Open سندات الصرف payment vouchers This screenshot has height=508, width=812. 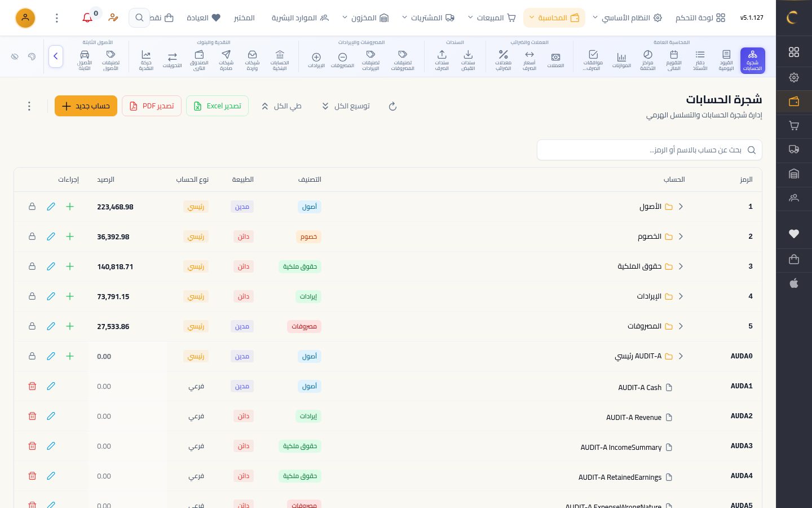(x=442, y=60)
